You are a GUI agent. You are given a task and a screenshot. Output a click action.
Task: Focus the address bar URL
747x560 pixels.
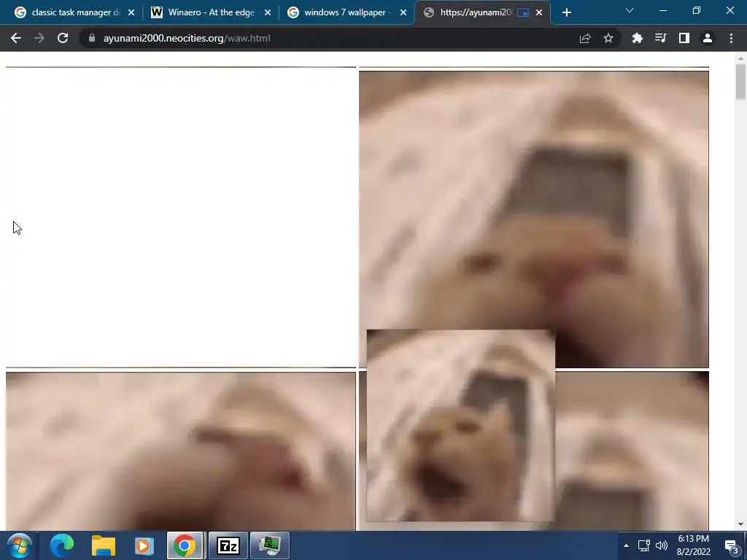click(187, 38)
